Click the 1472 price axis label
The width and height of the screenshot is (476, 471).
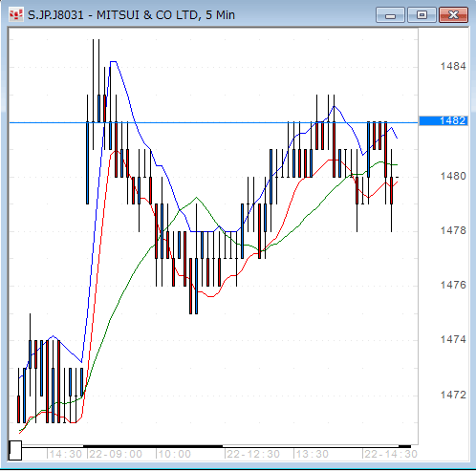coord(453,395)
